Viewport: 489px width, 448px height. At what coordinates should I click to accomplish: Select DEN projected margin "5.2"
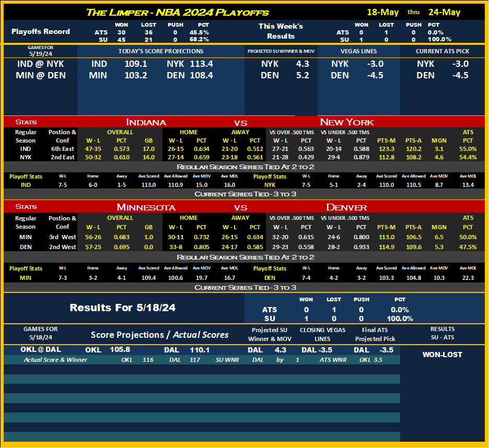point(302,75)
